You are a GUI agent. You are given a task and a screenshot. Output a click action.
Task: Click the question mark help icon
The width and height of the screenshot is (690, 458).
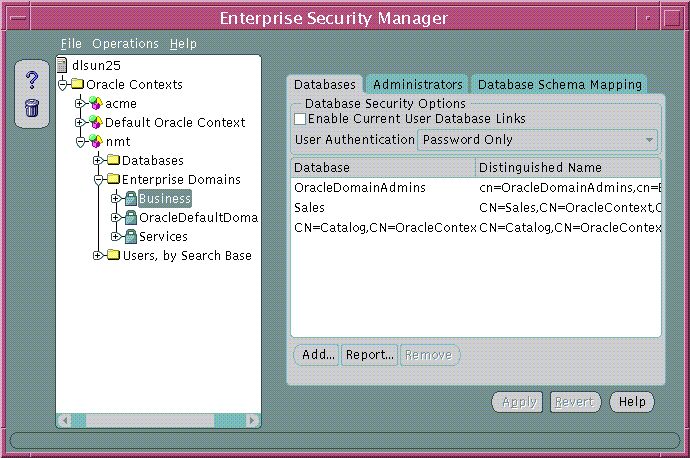tap(31, 81)
